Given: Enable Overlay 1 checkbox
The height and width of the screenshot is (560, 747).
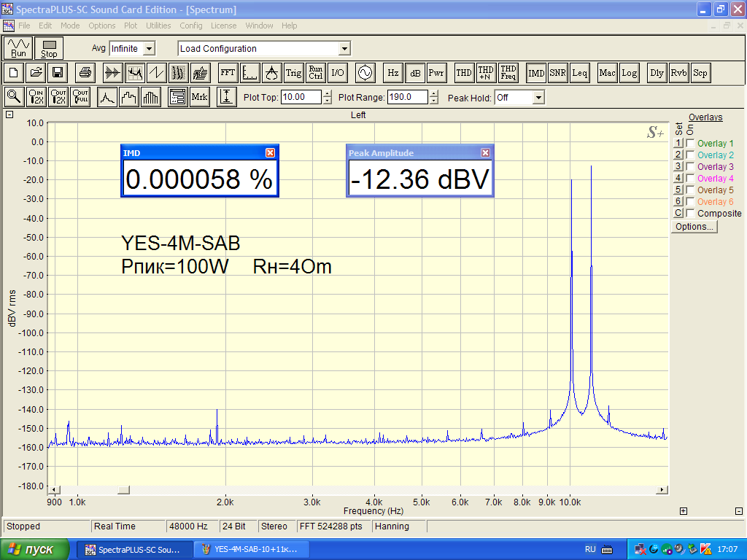Looking at the screenshot, I should coord(690,143).
